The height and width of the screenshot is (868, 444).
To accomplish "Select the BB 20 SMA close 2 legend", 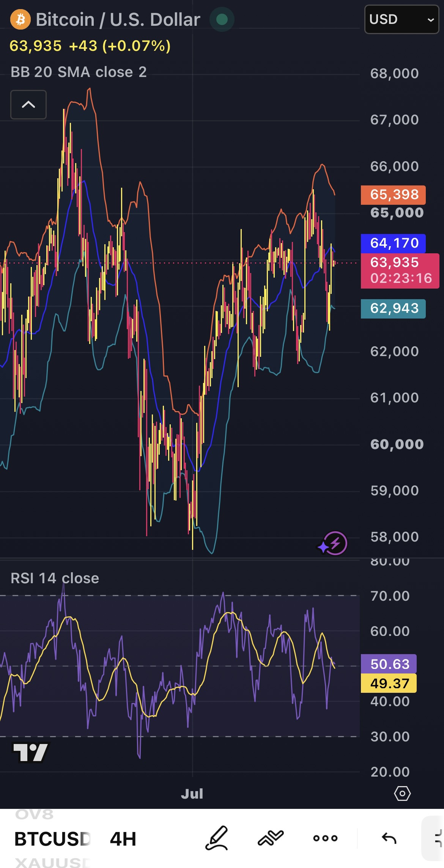I will tap(79, 72).
